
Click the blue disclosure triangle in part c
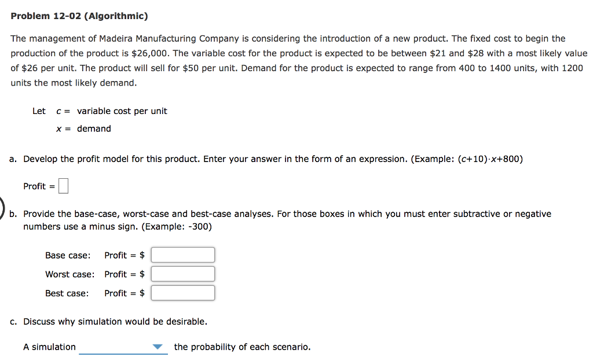coord(158,346)
